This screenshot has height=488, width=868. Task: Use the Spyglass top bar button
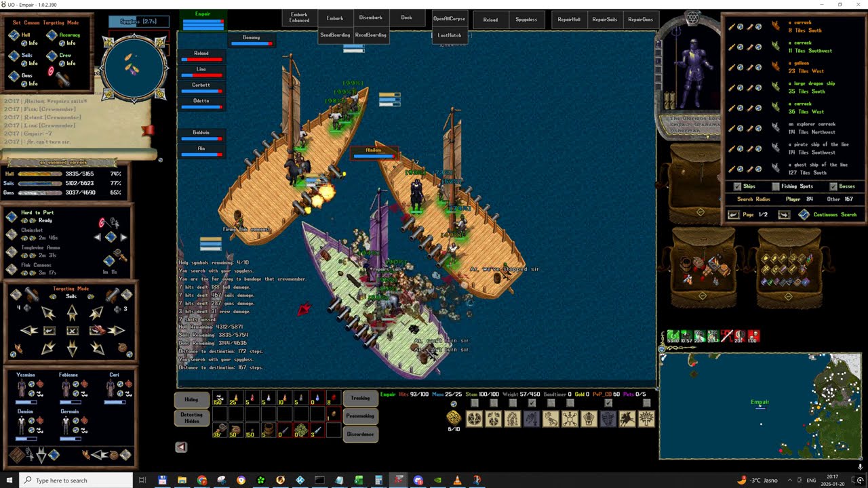[x=526, y=20]
